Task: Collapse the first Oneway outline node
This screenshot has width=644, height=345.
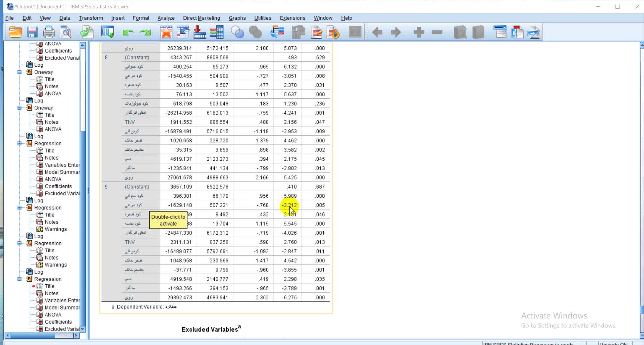Action: [19, 72]
